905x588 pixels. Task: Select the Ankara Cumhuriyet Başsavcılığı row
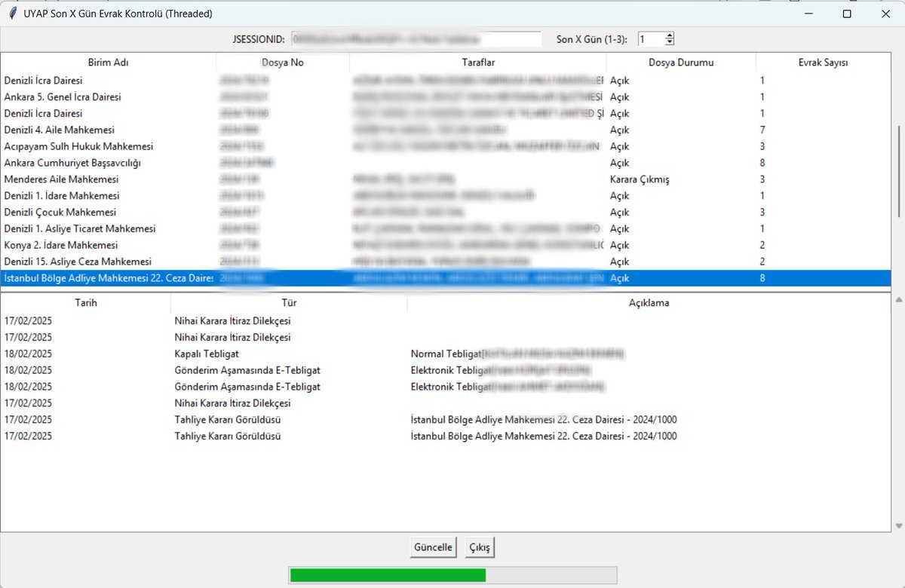446,163
